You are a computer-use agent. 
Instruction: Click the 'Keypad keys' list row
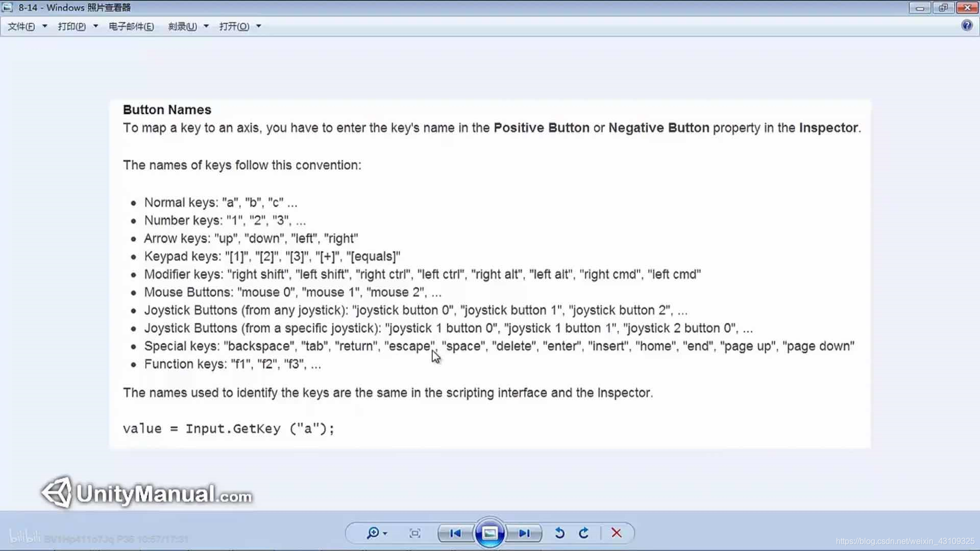(x=272, y=256)
